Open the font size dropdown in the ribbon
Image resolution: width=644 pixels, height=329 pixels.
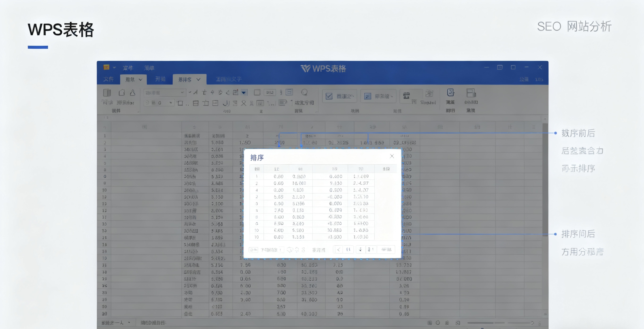tap(171, 103)
